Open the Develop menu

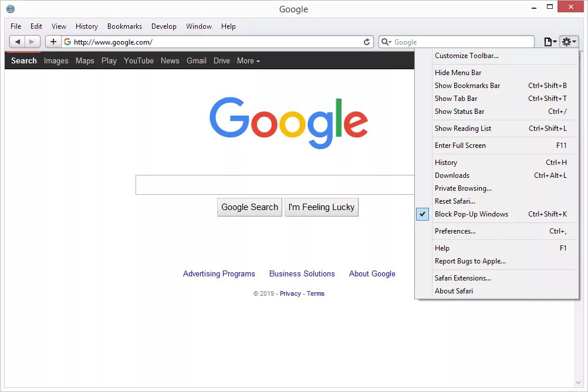[x=164, y=26]
